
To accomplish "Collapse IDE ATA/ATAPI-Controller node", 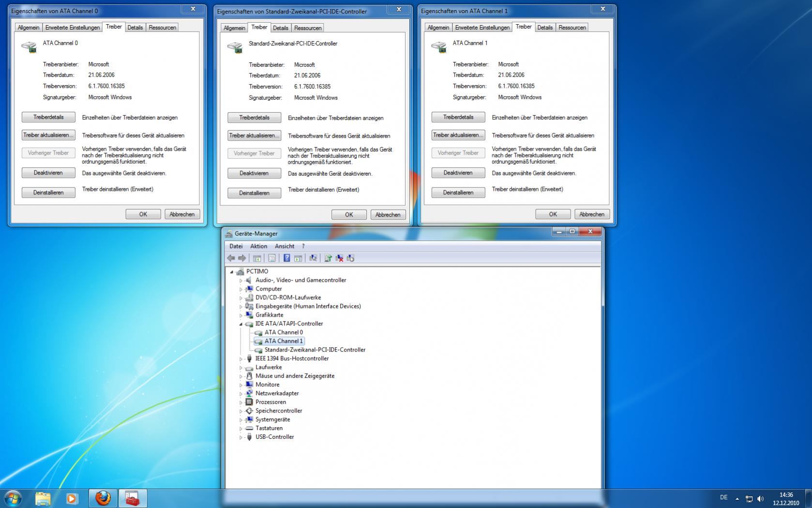I will coord(241,324).
